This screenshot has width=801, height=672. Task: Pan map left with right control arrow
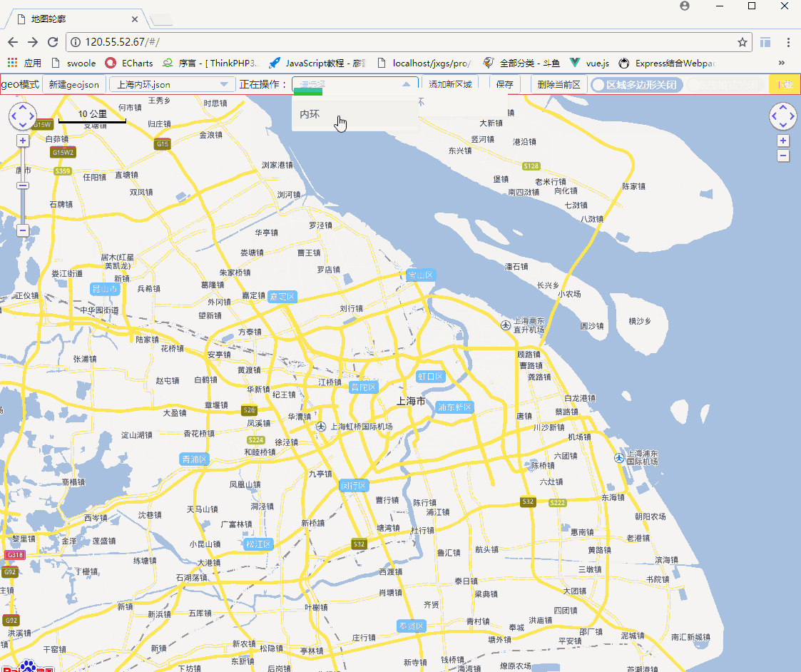click(774, 116)
